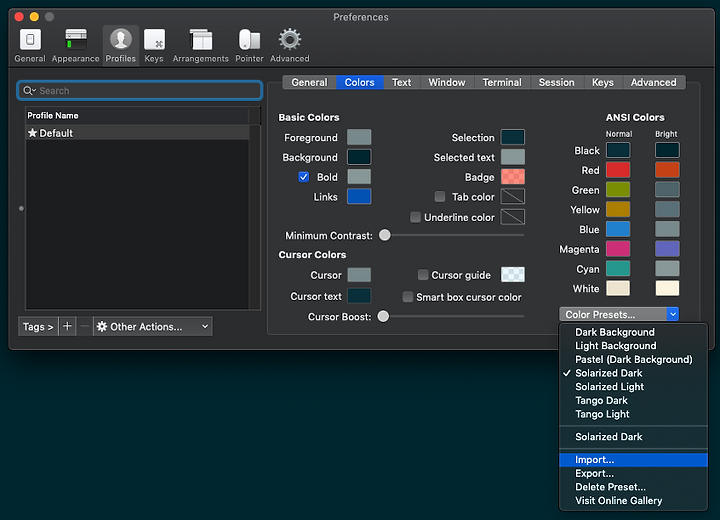Click the Selection color swatch
The width and height of the screenshot is (720, 520).
512,137
